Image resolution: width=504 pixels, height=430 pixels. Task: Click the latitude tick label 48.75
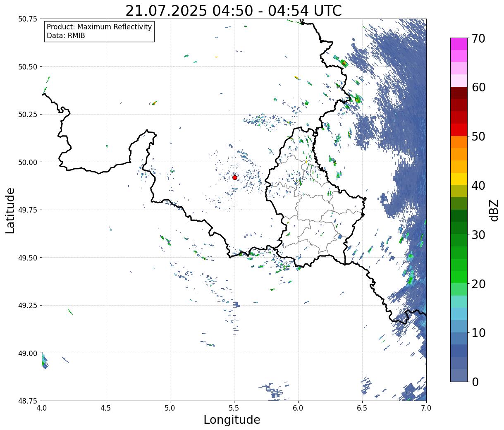28,401
